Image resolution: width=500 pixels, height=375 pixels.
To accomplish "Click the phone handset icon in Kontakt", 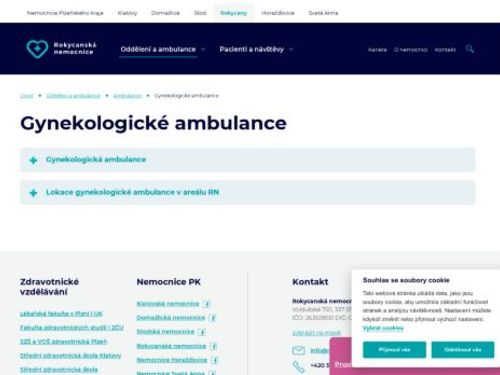I will click(x=299, y=366).
